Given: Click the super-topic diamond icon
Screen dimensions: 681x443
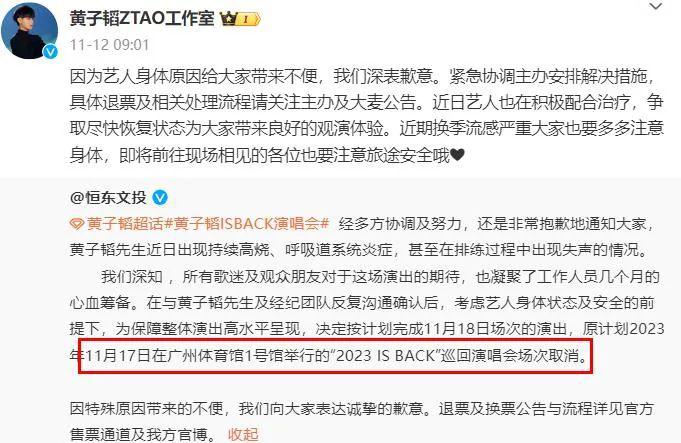Looking at the screenshot, I should coord(76,224).
